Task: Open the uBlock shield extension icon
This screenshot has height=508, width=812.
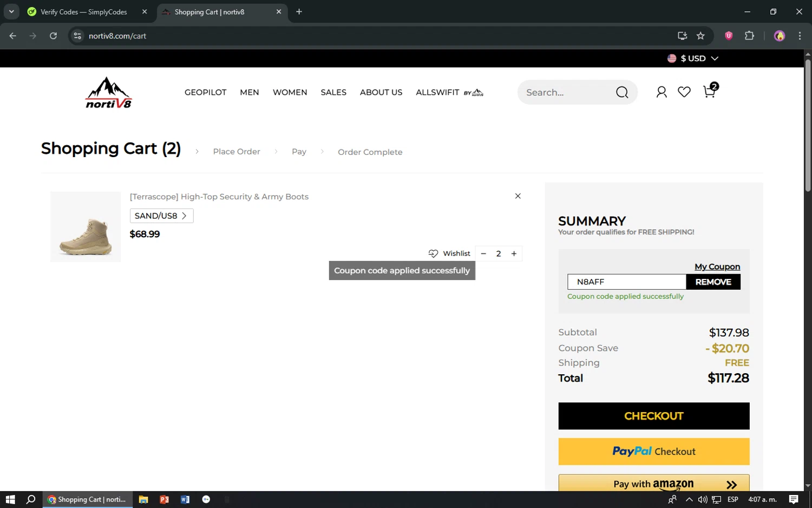Action: [x=729, y=36]
